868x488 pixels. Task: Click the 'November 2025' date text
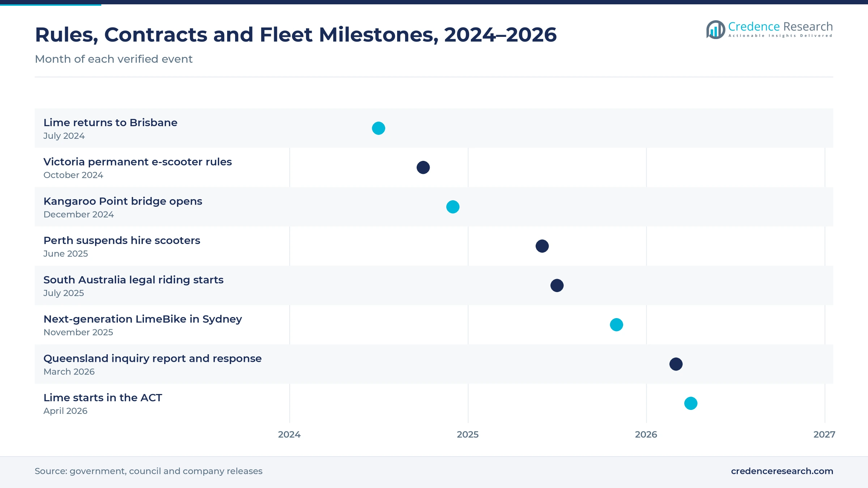78,332
